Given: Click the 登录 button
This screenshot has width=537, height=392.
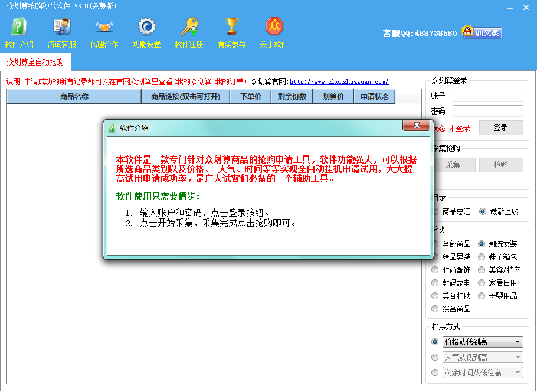Looking at the screenshot, I should (500, 128).
